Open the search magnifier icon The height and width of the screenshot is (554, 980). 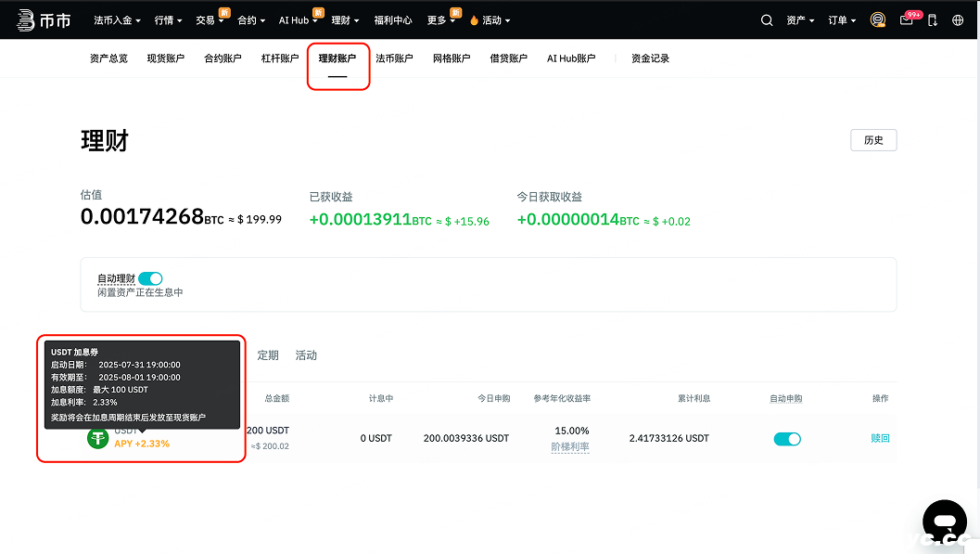pyautogui.click(x=767, y=20)
